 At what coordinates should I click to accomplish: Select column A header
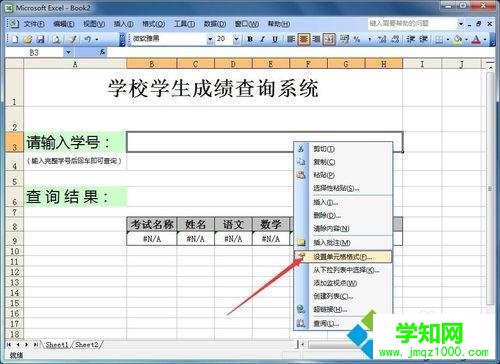(75, 64)
